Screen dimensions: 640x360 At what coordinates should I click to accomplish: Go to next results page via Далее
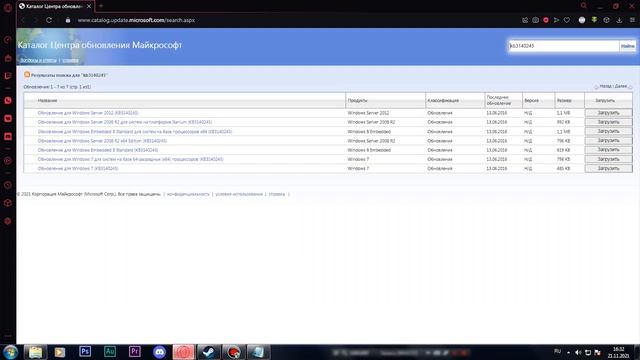coord(621,87)
